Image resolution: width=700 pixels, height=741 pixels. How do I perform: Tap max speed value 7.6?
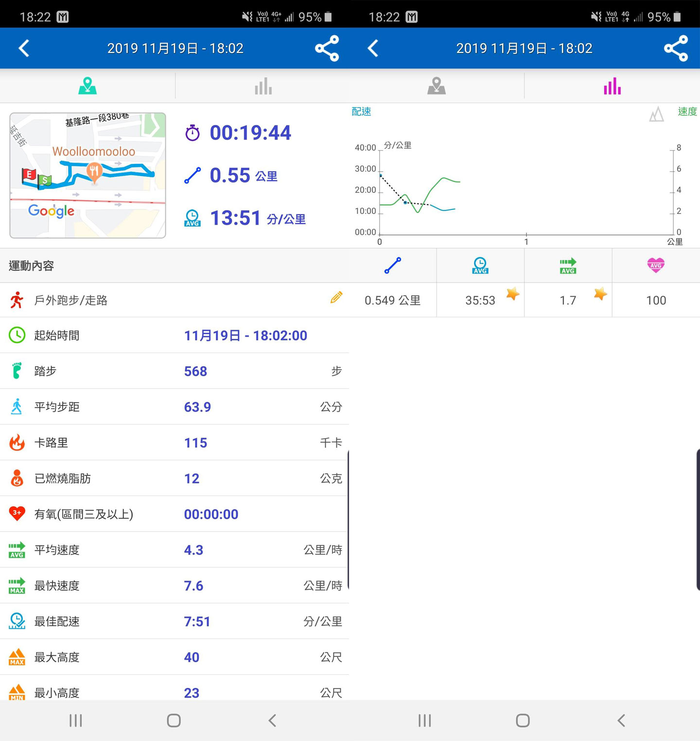[x=193, y=586]
